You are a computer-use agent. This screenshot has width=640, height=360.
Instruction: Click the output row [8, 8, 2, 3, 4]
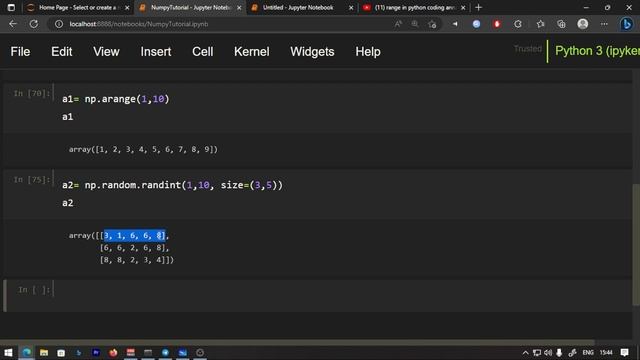pos(137,260)
